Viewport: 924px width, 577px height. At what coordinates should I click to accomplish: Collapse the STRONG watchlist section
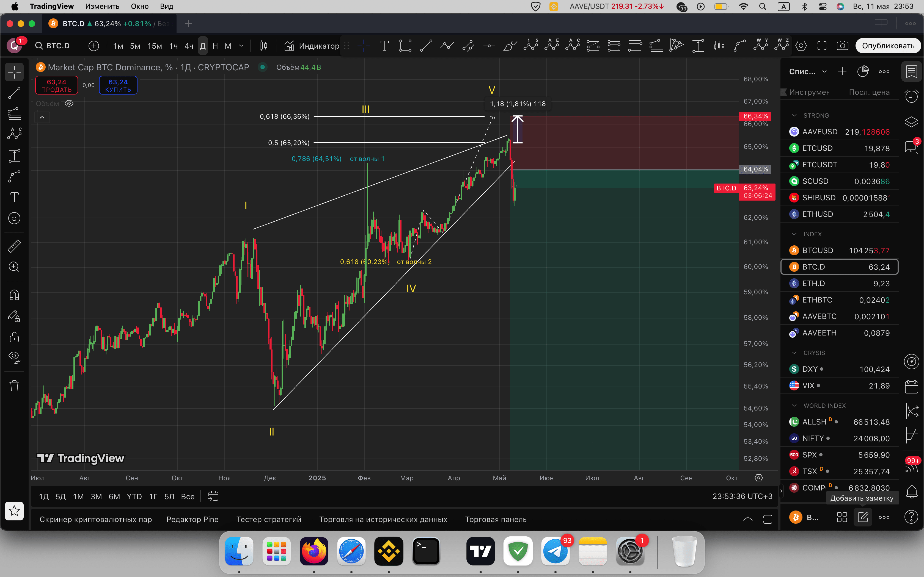tap(794, 116)
